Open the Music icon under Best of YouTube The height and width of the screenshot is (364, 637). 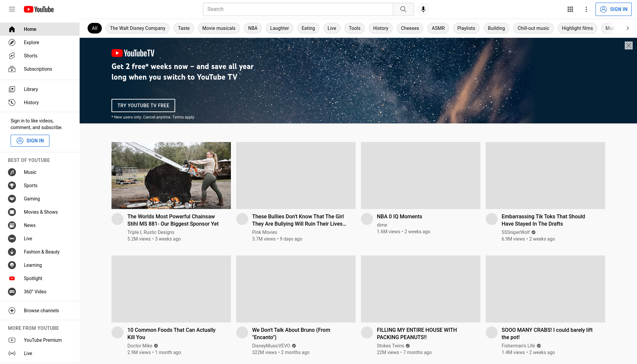pyautogui.click(x=12, y=172)
